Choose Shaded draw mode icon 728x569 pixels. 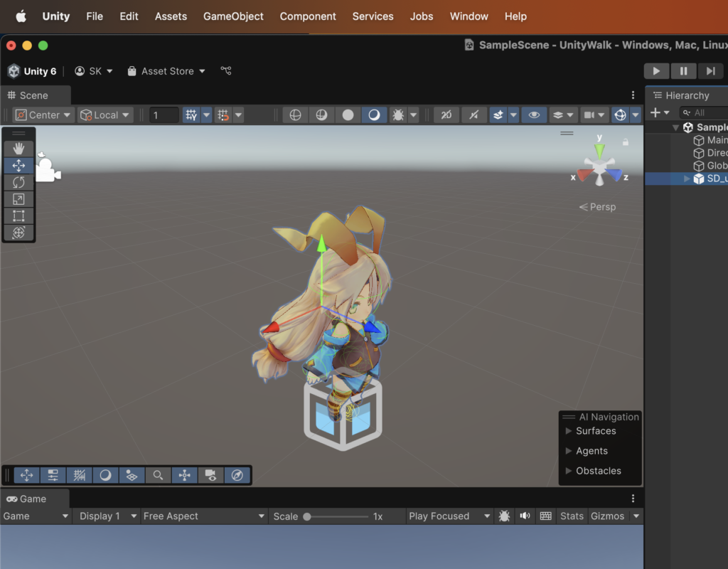(x=374, y=115)
